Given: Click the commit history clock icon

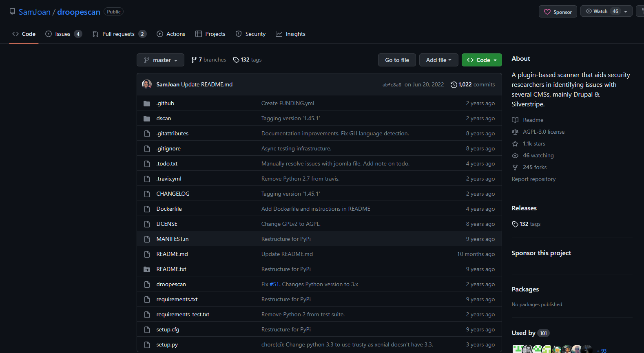Looking at the screenshot, I should click(454, 85).
